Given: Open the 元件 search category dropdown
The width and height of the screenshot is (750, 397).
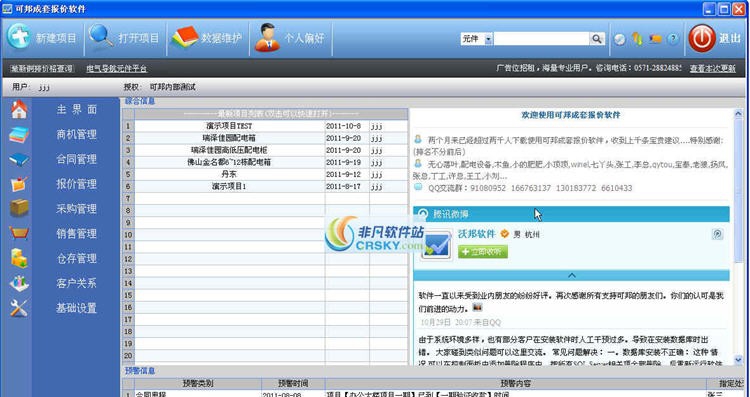Looking at the screenshot, I should click(x=488, y=39).
